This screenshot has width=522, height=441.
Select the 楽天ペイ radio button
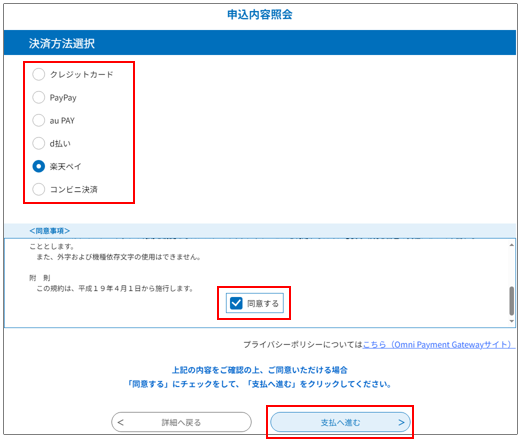tap(39, 166)
